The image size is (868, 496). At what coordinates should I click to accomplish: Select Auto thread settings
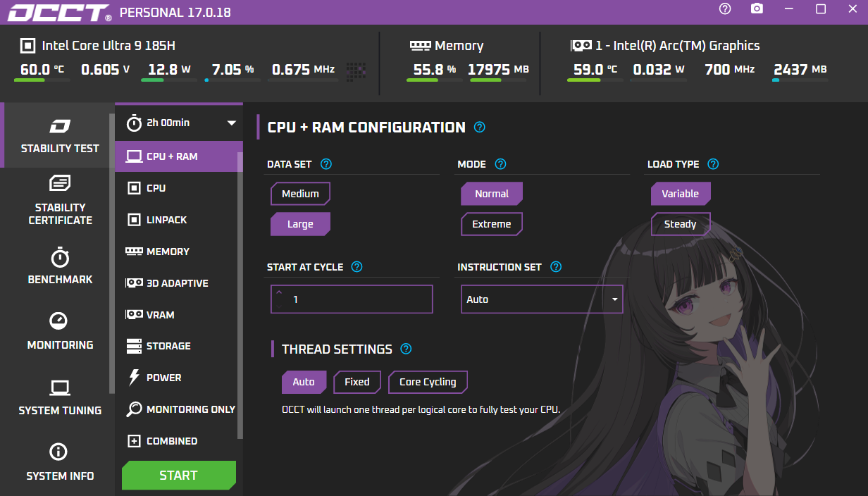(x=304, y=382)
